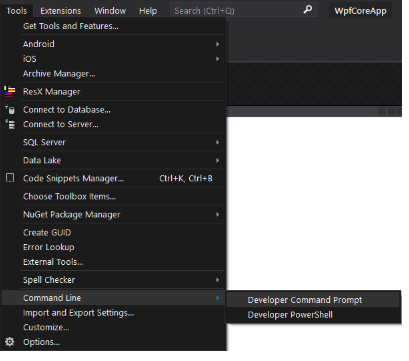The width and height of the screenshot is (409, 361).
Task: Click the Command Line submenu arrow
Action: (217, 298)
